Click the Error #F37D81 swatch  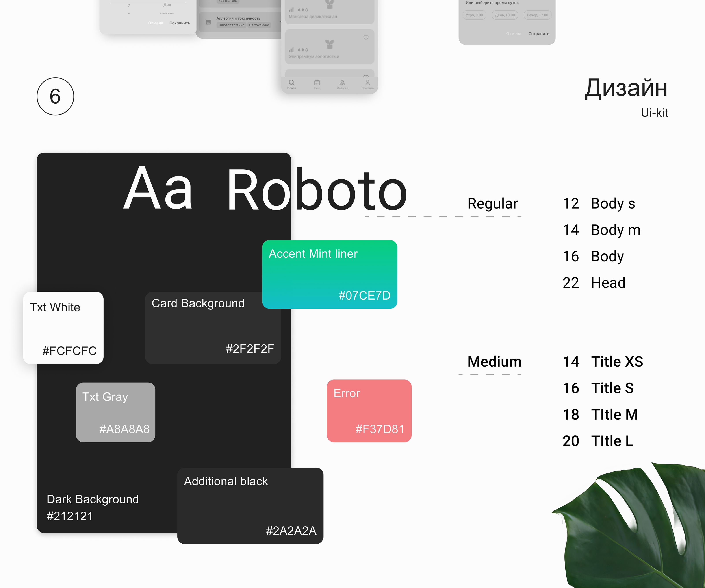click(369, 410)
